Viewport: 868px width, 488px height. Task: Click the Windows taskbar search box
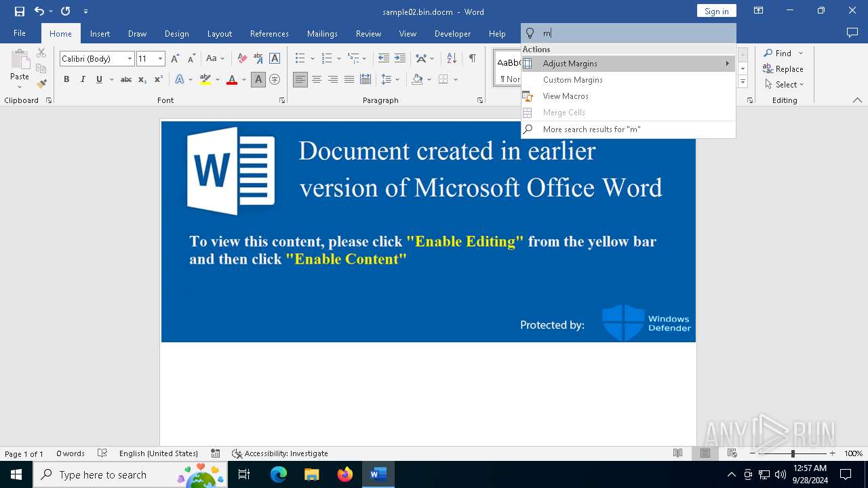point(130,474)
